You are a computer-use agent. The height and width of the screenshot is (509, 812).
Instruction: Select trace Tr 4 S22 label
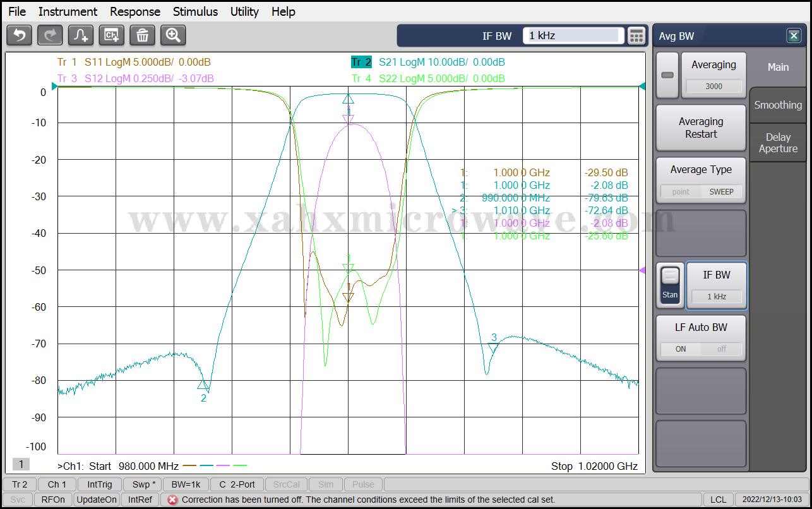pos(428,78)
